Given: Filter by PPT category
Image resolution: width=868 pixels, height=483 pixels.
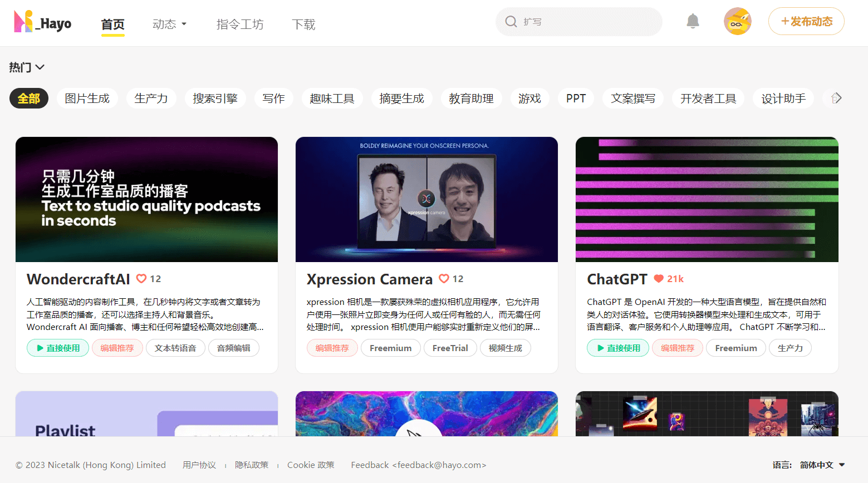Looking at the screenshot, I should (x=576, y=98).
